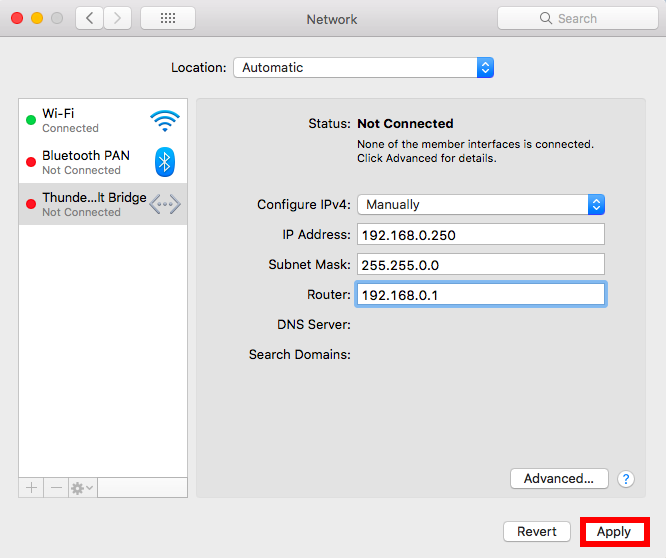Open help with the question mark button

point(626,479)
